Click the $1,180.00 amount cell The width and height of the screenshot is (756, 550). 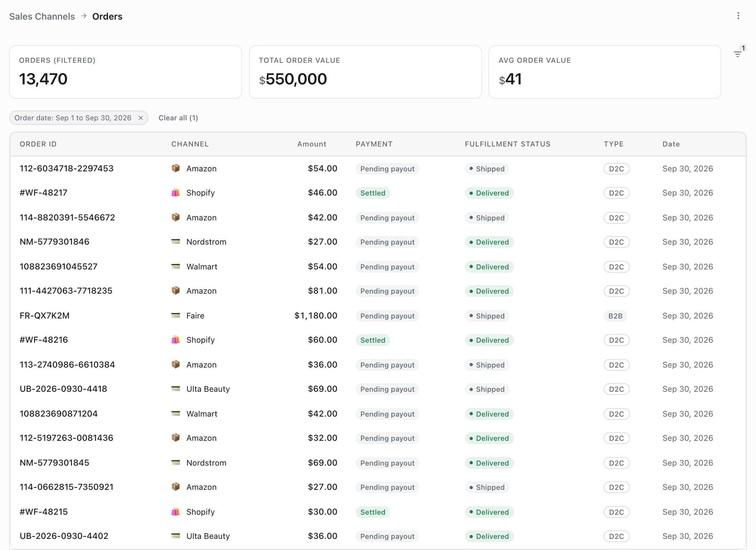pos(316,315)
